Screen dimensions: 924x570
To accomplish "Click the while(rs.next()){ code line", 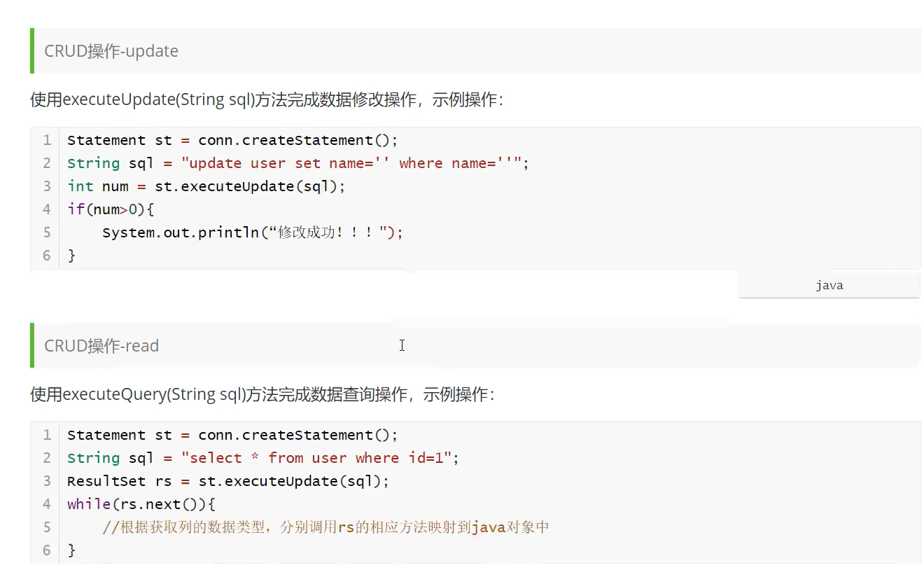I will [141, 504].
